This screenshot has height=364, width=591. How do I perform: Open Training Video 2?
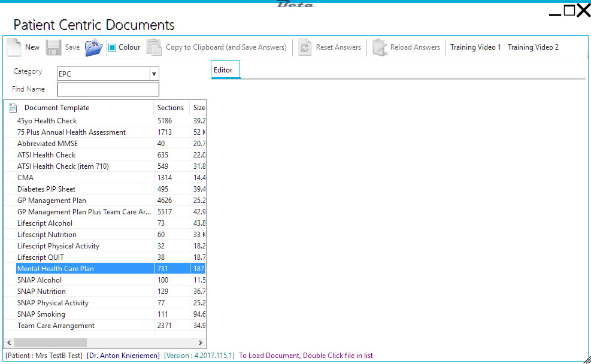point(533,47)
